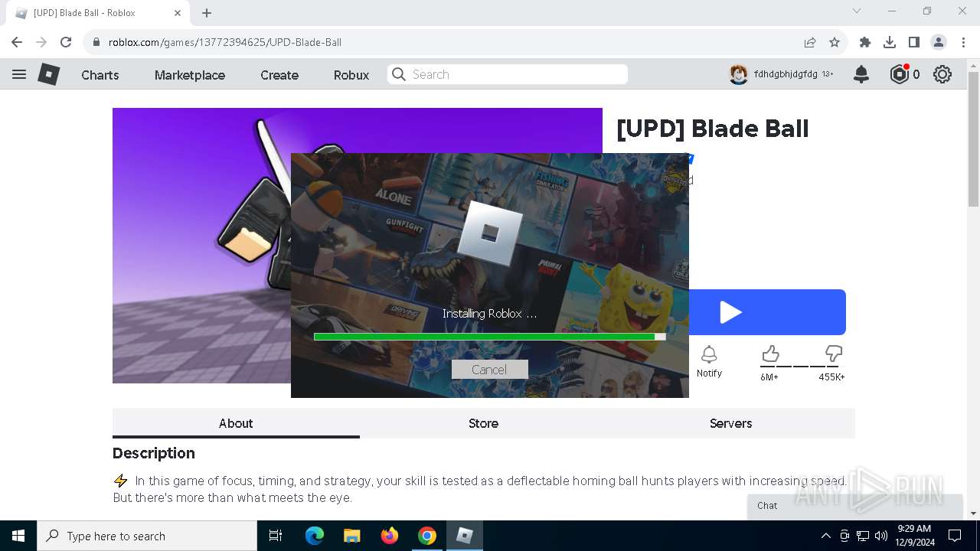The width and height of the screenshot is (980, 551).
Task: Open Marketplace in Roblox navigation
Action: click(190, 75)
